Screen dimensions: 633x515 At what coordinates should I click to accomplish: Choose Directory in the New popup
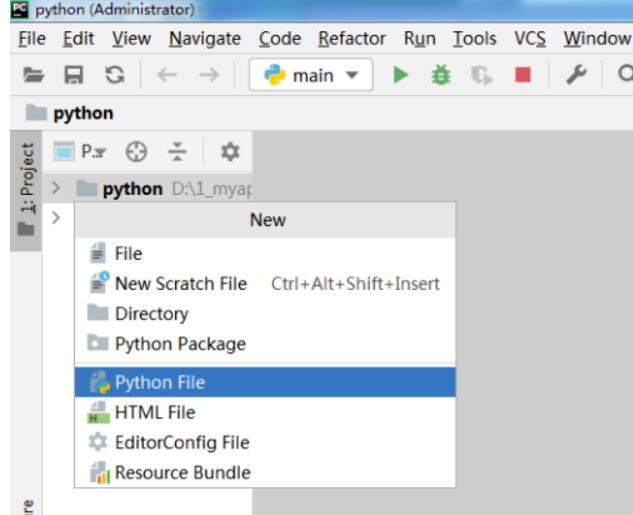click(265, 314)
